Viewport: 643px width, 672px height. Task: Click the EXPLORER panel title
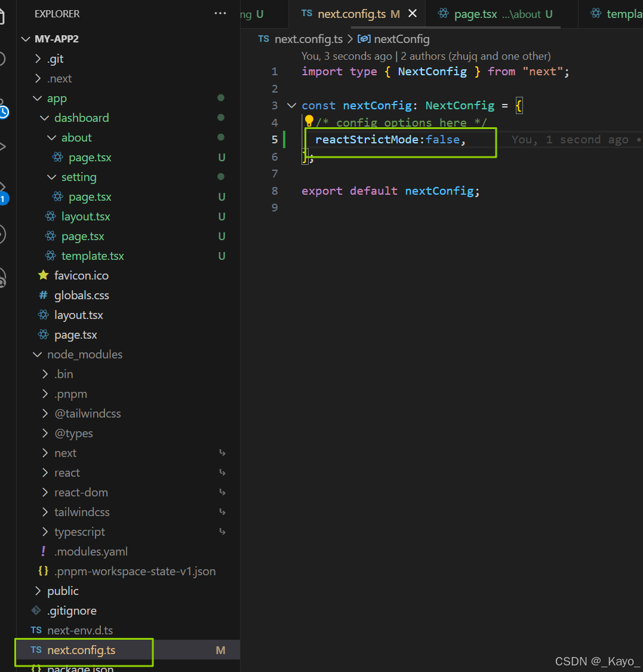57,14
